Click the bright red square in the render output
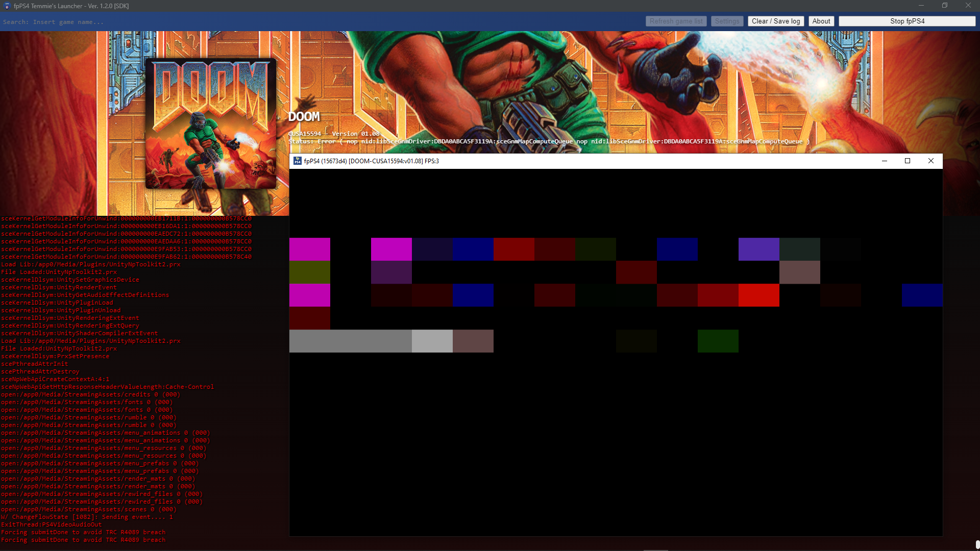 [x=759, y=295]
